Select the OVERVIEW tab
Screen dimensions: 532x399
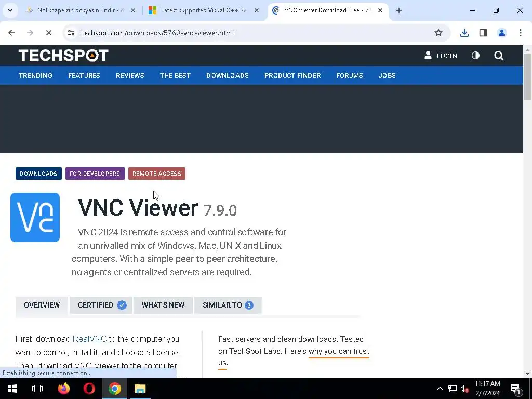[x=42, y=305]
